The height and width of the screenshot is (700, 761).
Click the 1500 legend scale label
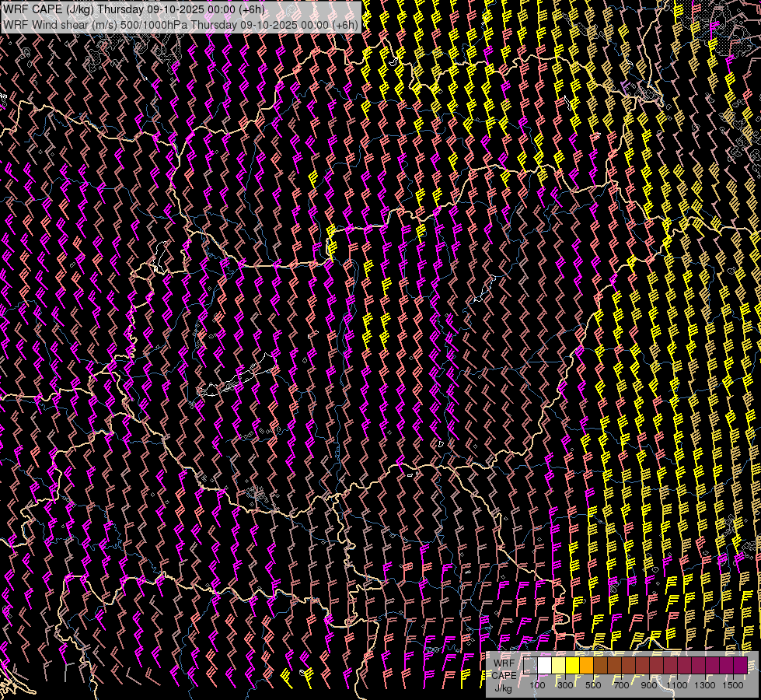pyautogui.click(x=733, y=685)
